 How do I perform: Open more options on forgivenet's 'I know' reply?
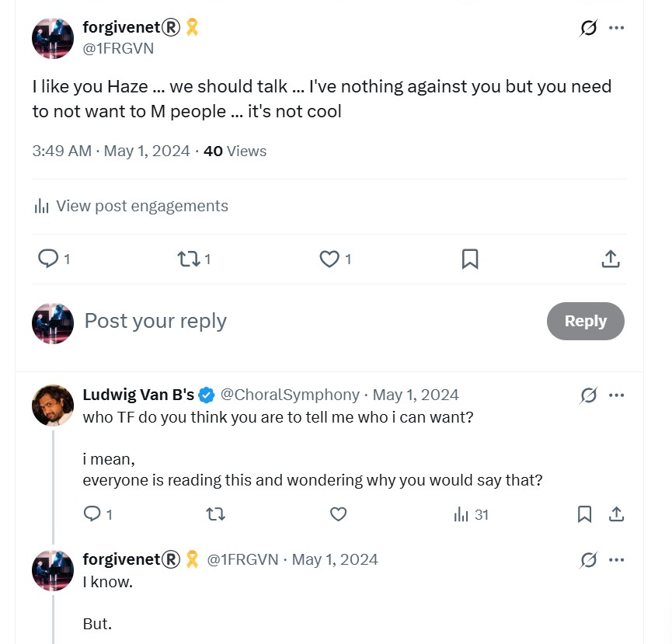pos(616,559)
